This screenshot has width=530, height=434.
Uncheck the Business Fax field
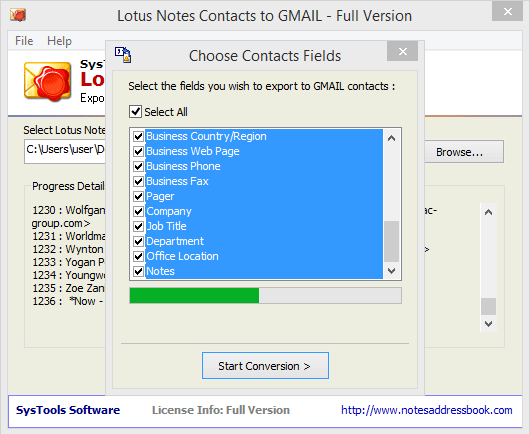[138, 182]
